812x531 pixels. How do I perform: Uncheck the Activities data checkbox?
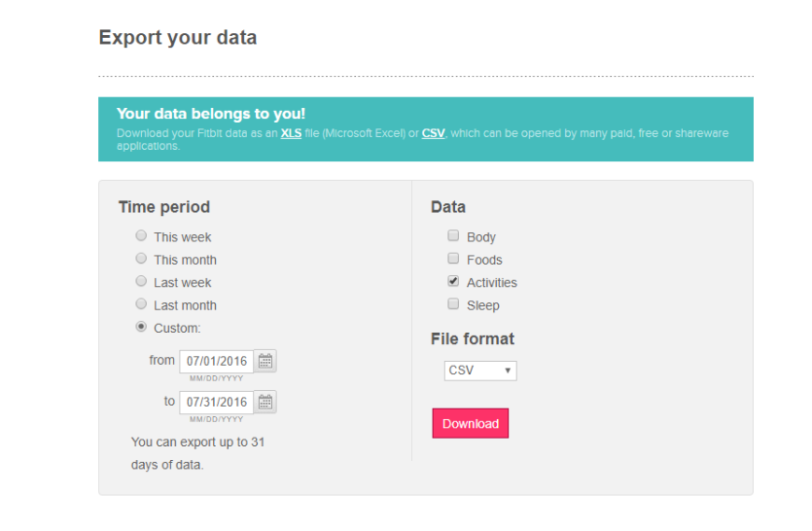453,281
